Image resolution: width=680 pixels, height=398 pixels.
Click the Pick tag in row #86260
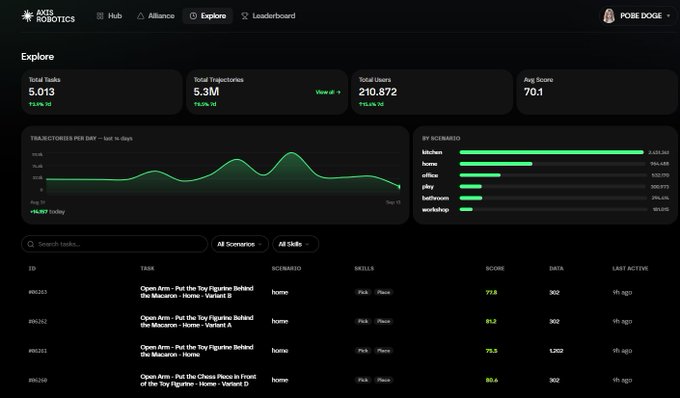363,380
